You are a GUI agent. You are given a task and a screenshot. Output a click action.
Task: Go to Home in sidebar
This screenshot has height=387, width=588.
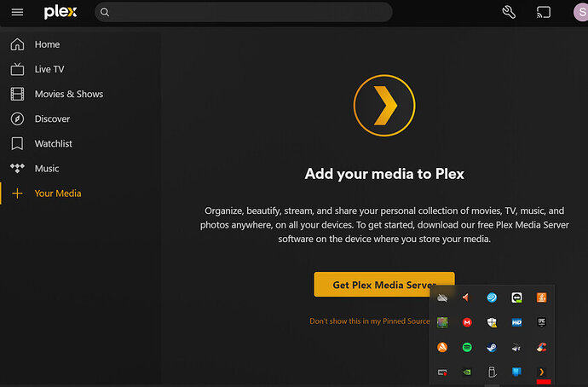coord(47,44)
